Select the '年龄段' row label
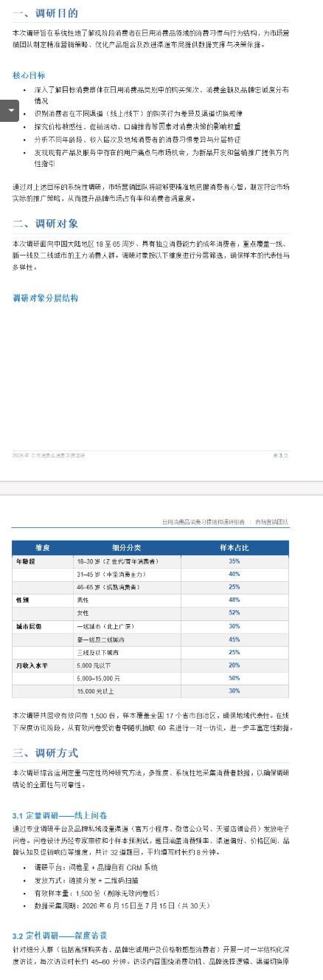 click(x=25, y=561)
